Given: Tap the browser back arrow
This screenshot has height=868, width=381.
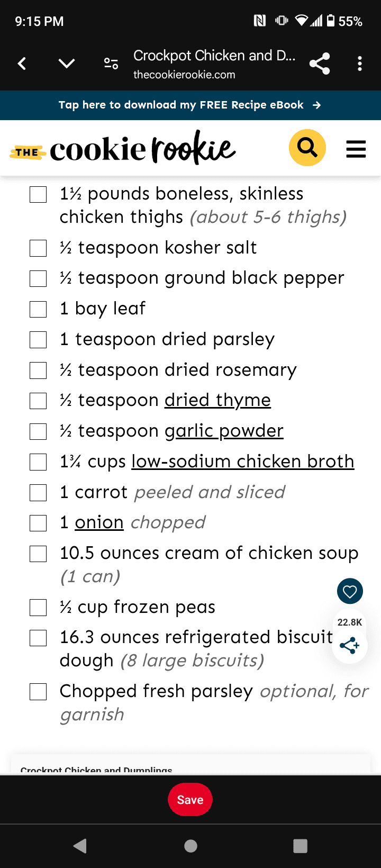Looking at the screenshot, I should [22, 64].
